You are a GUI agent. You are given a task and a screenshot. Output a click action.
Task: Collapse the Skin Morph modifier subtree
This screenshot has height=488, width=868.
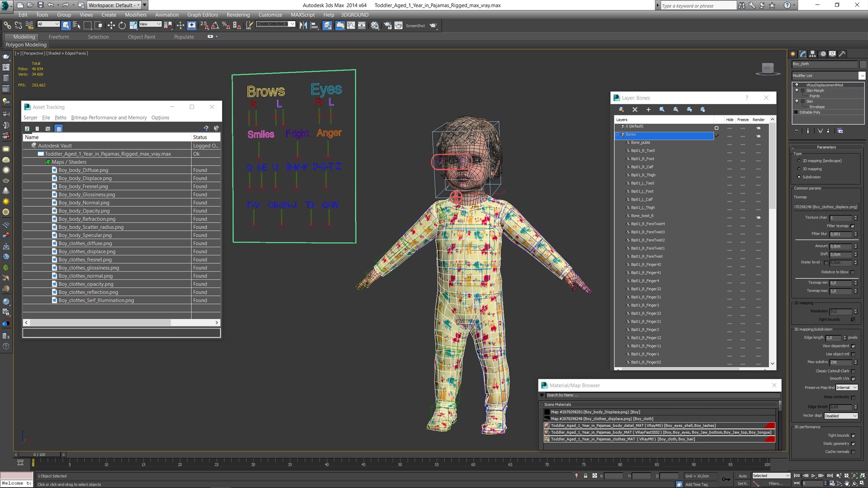pos(802,90)
